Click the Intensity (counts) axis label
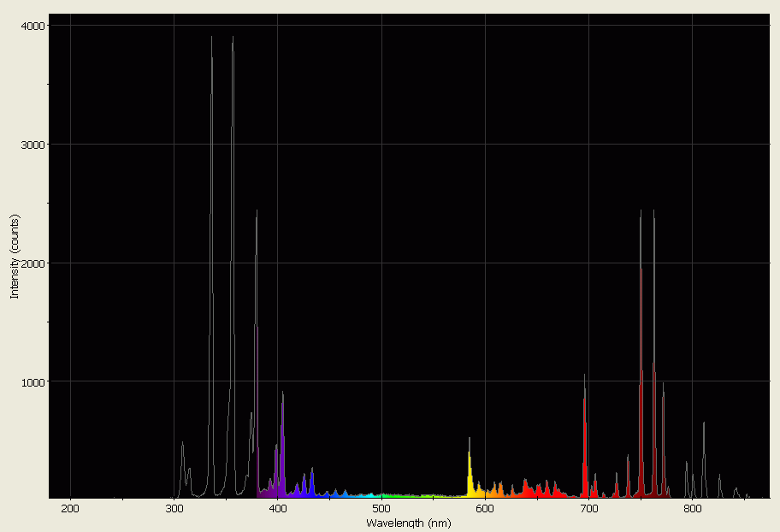Viewport: 780px width, 532px height. (13, 252)
